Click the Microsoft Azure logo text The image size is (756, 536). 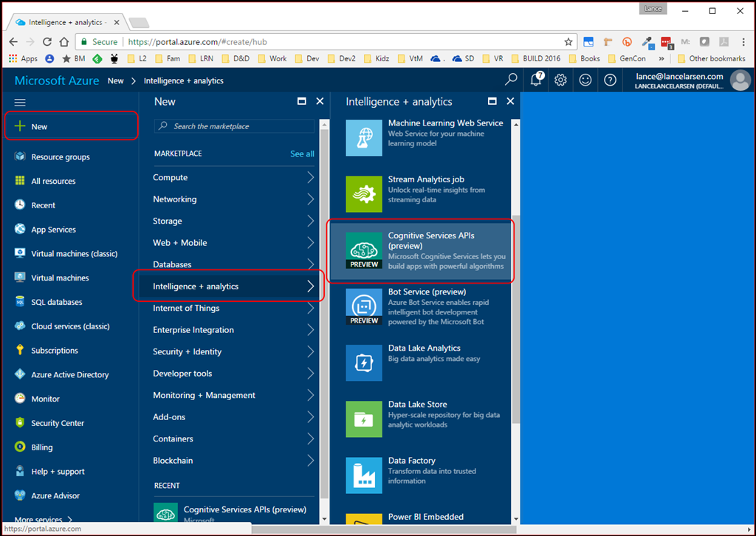[57, 80]
